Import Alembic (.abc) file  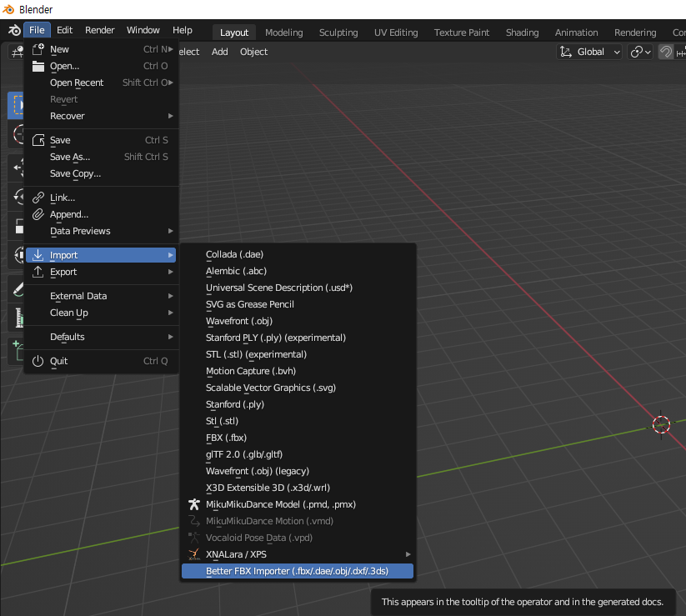pos(298,271)
